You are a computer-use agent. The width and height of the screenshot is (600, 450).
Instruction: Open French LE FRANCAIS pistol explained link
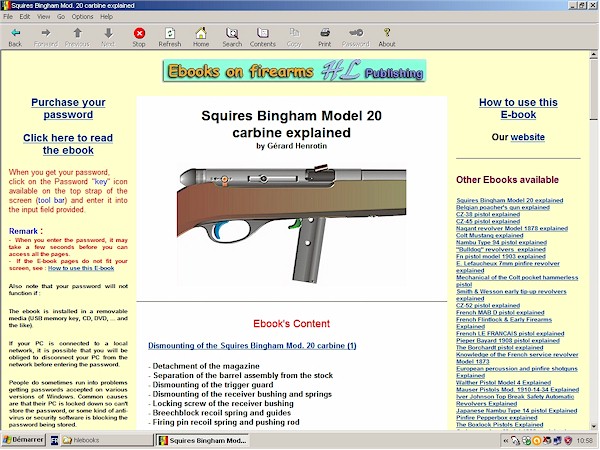click(510, 333)
